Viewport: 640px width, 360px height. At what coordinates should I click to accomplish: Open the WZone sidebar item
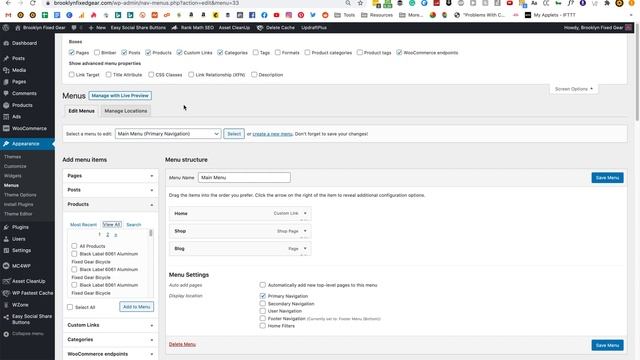[x=20, y=305]
